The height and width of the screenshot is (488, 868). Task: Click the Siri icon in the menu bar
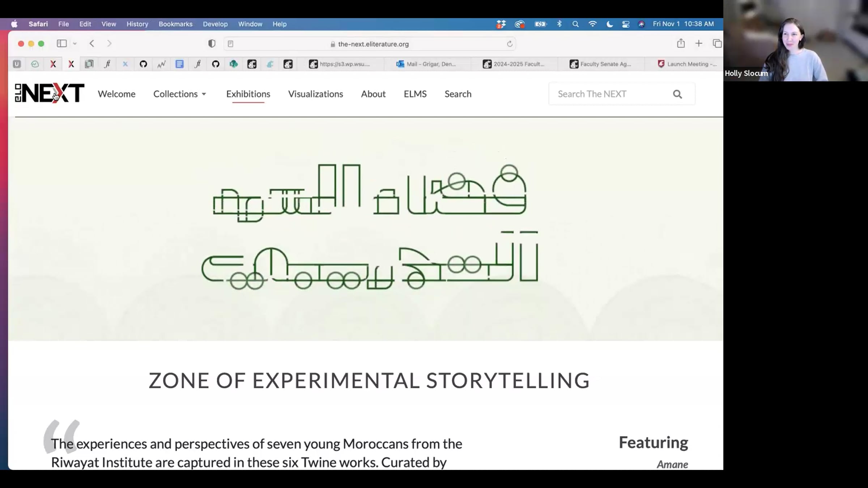point(641,24)
